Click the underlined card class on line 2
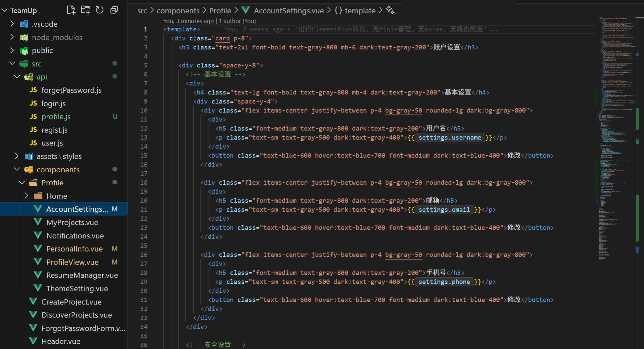 click(222, 38)
